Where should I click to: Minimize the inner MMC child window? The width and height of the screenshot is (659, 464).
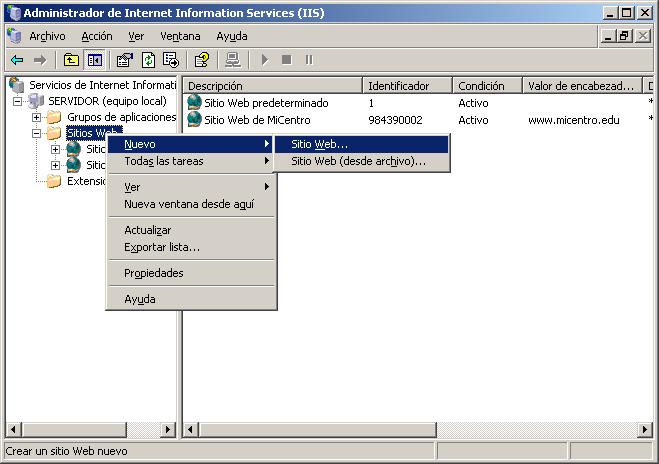pyautogui.click(x=608, y=36)
